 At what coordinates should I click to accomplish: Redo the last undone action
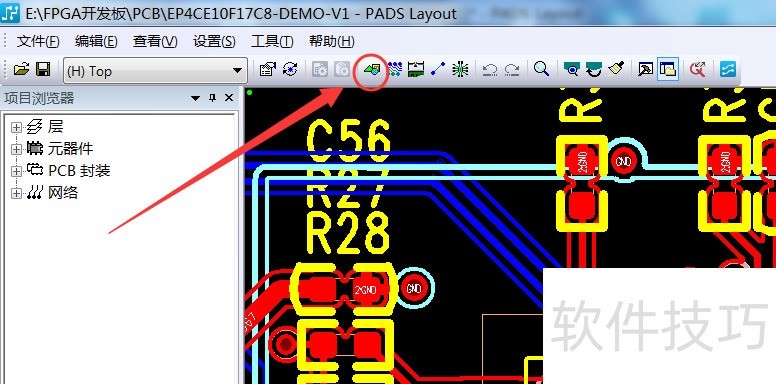point(512,70)
